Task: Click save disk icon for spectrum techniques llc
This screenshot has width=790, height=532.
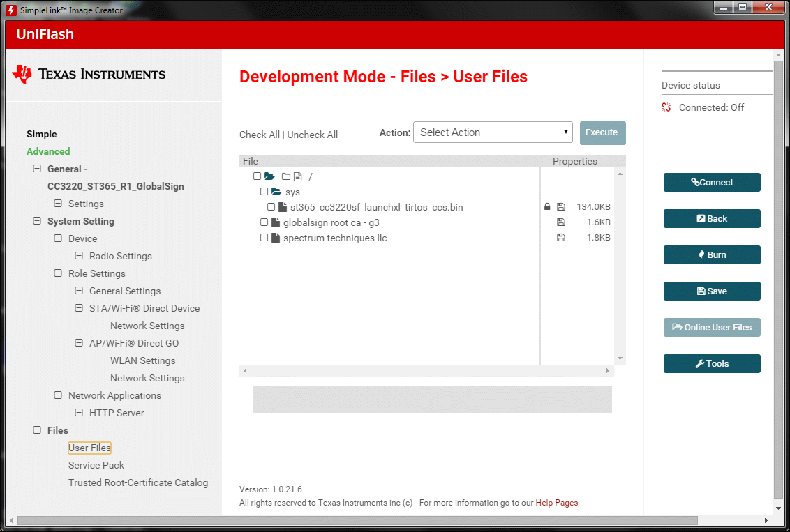Action: pos(561,237)
